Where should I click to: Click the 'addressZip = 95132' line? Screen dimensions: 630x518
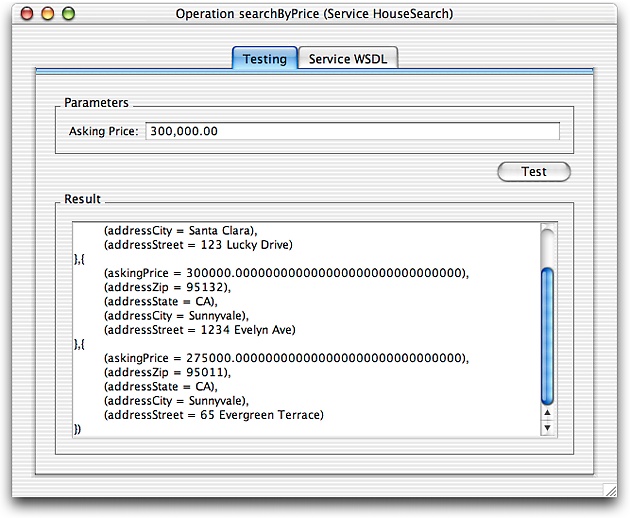click(167, 287)
